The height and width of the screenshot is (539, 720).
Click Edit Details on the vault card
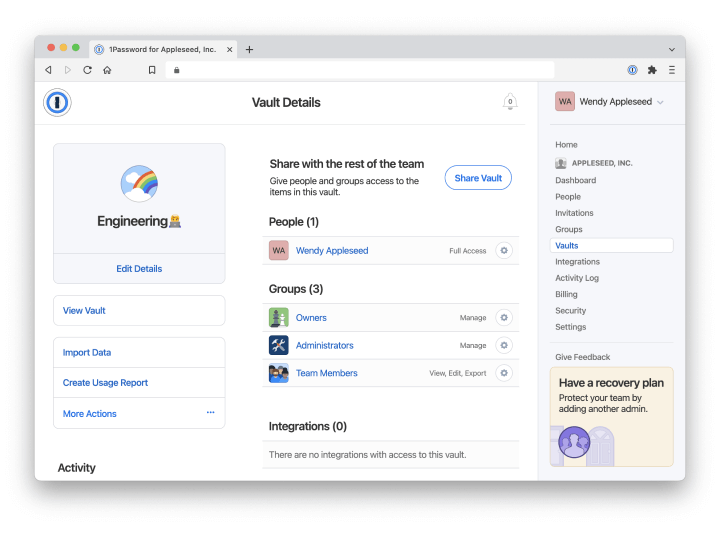click(x=139, y=269)
